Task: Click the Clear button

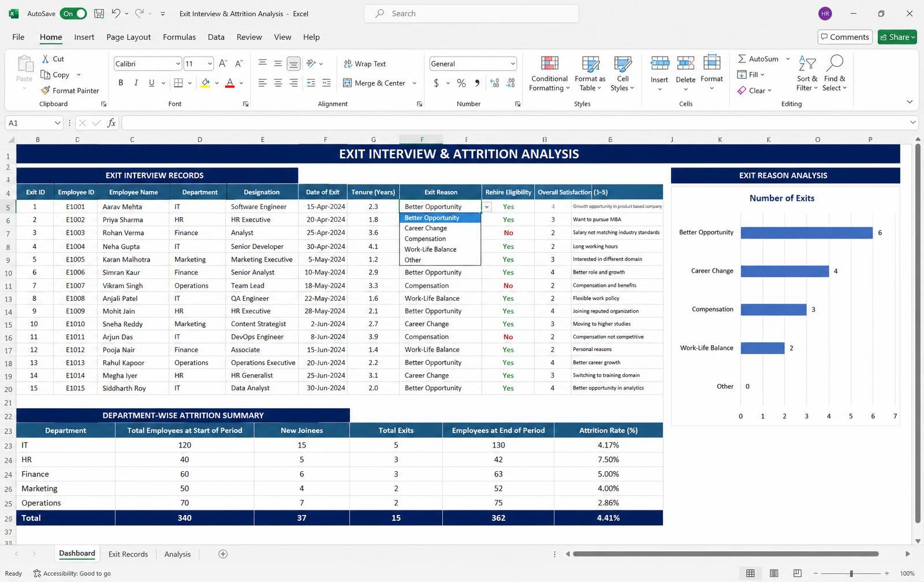Action: coord(754,91)
